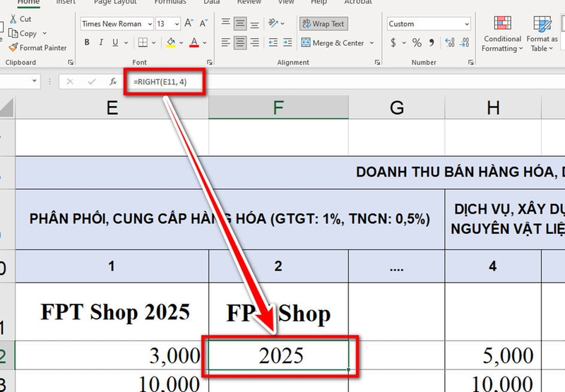The image size is (565, 392).
Task: Open the text Orientation tool
Action: pyautogui.click(x=273, y=23)
